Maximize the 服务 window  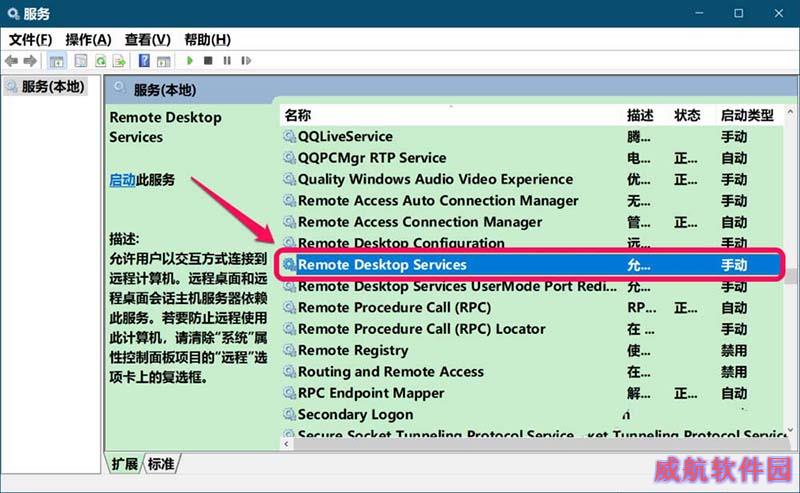[739, 13]
